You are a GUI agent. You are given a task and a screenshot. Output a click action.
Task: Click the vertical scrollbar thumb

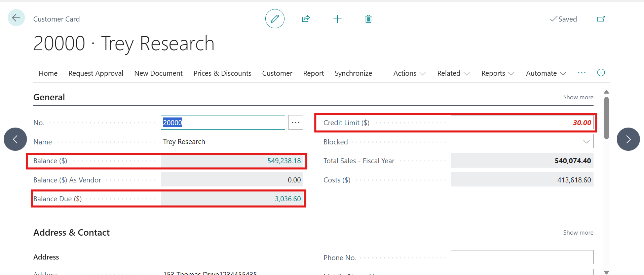coord(607,118)
